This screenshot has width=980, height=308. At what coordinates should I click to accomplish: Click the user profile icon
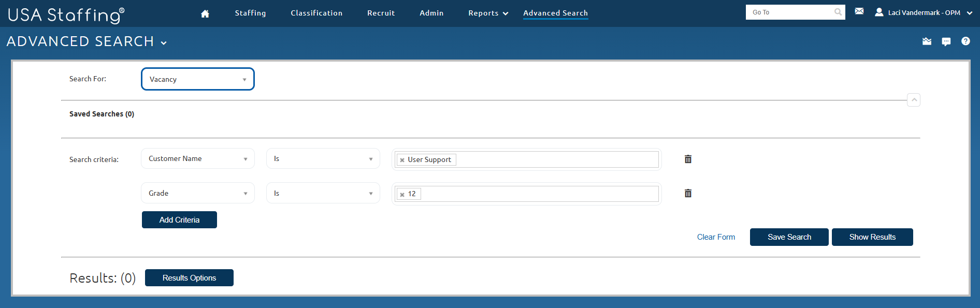tap(879, 12)
